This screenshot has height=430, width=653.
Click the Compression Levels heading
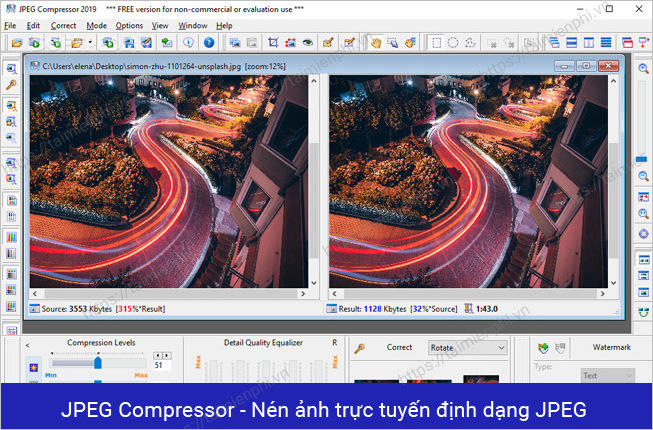[x=101, y=343]
